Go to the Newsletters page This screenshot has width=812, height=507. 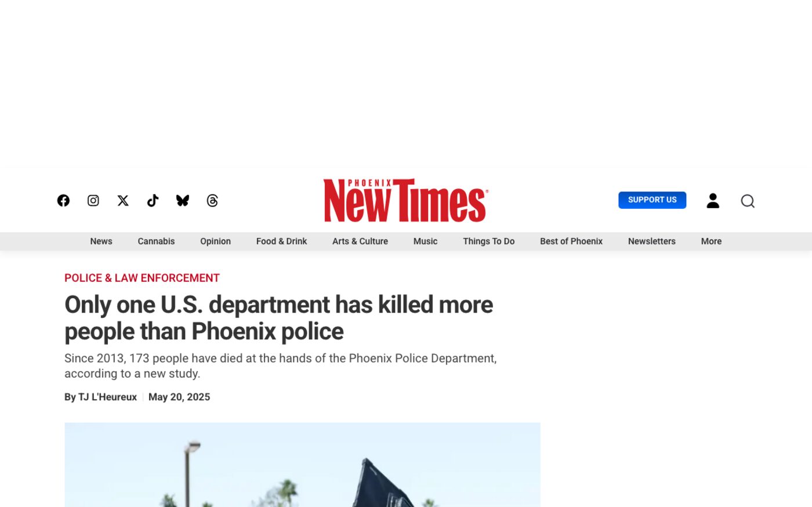pyautogui.click(x=651, y=241)
